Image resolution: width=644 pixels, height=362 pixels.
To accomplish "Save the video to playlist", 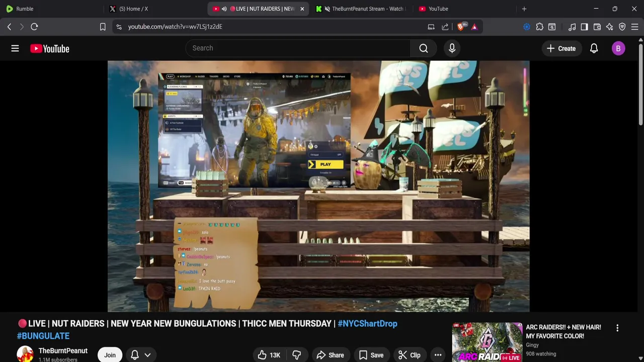I will pyautogui.click(x=371, y=355).
